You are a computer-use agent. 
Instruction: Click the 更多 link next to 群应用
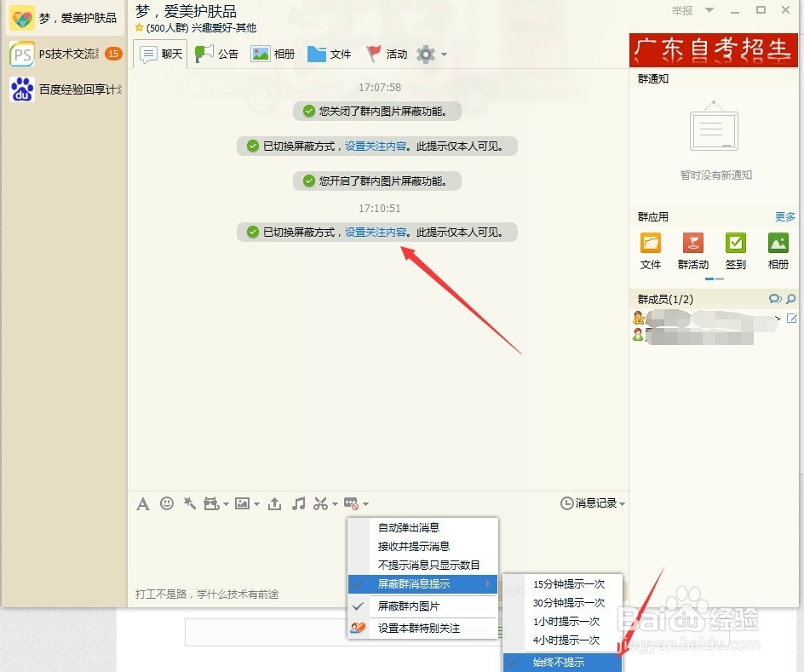click(x=784, y=216)
